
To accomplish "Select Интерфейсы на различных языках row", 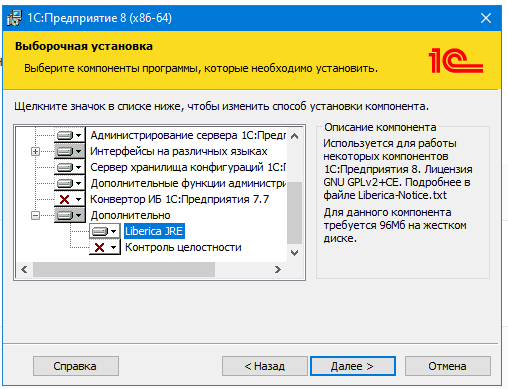I will 179,152.
